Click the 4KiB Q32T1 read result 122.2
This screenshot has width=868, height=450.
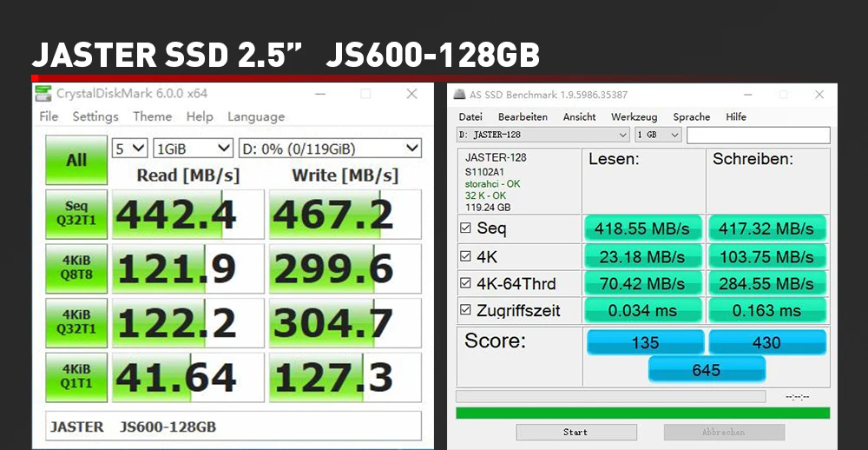click(x=188, y=322)
